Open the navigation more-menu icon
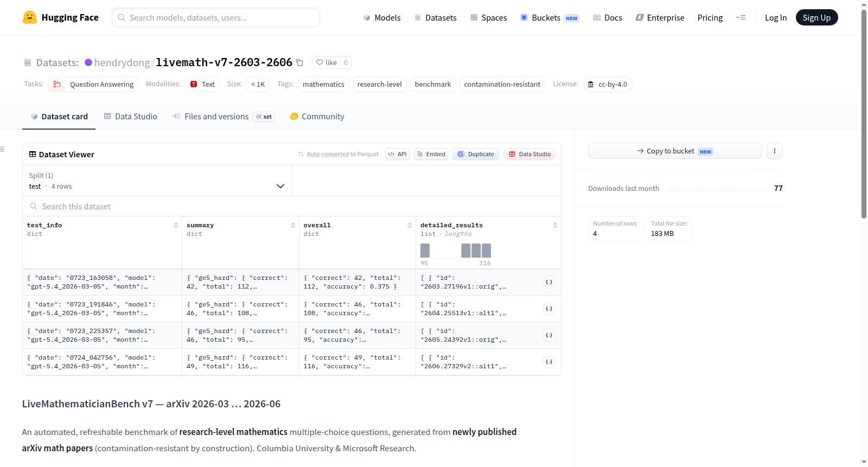 click(741, 17)
